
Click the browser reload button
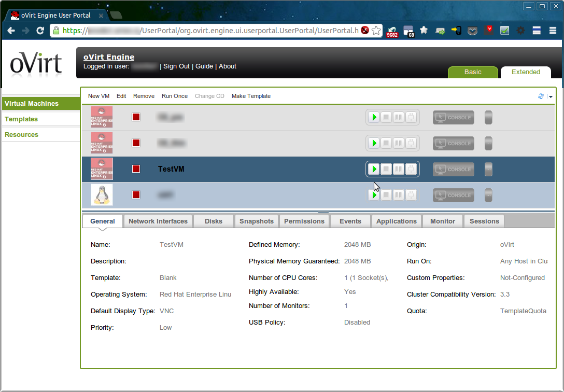pos(40,31)
